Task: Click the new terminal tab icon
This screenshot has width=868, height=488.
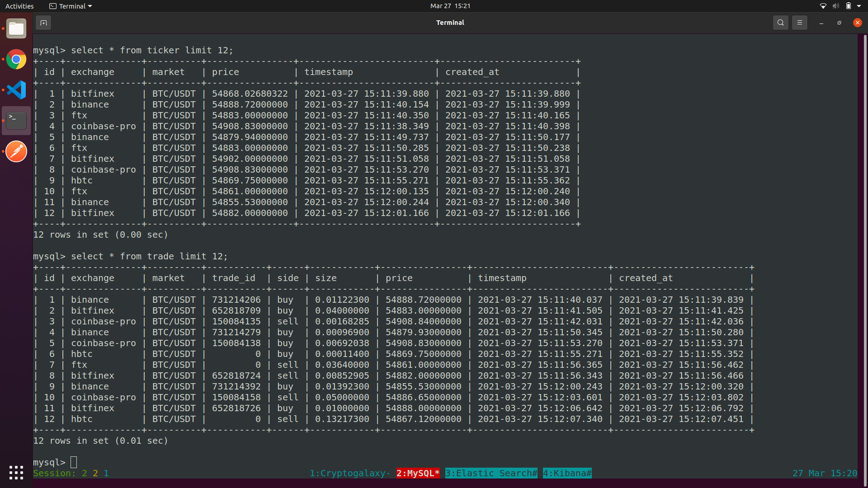Action: 43,23
